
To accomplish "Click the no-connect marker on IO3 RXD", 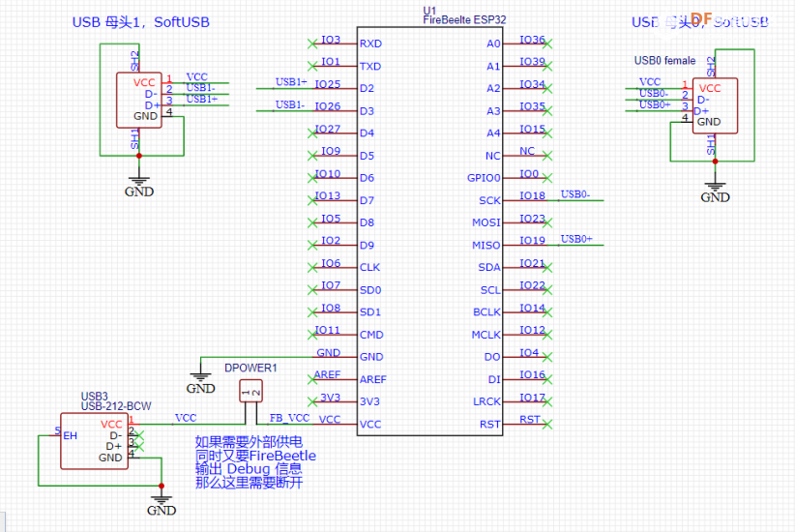I will [x=312, y=44].
